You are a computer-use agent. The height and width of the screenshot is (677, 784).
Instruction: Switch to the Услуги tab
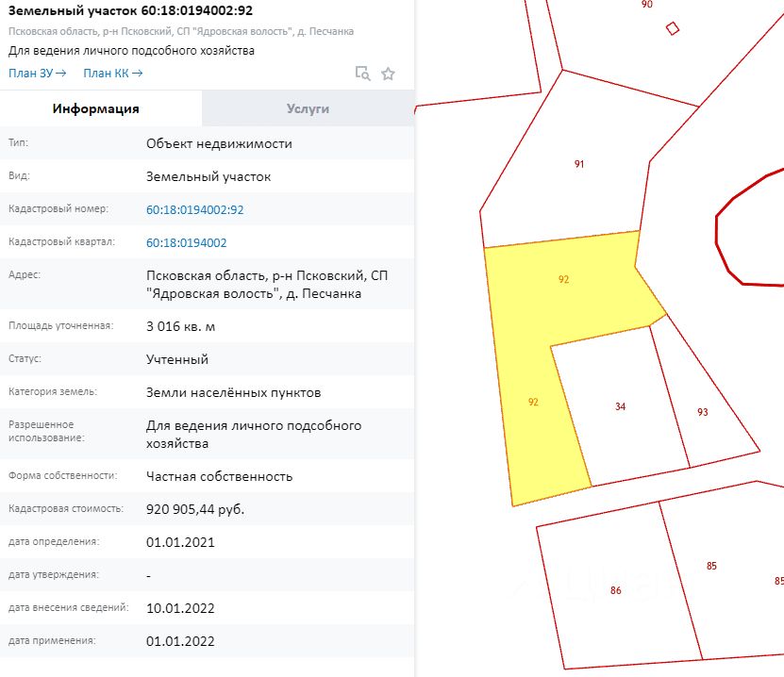click(308, 108)
